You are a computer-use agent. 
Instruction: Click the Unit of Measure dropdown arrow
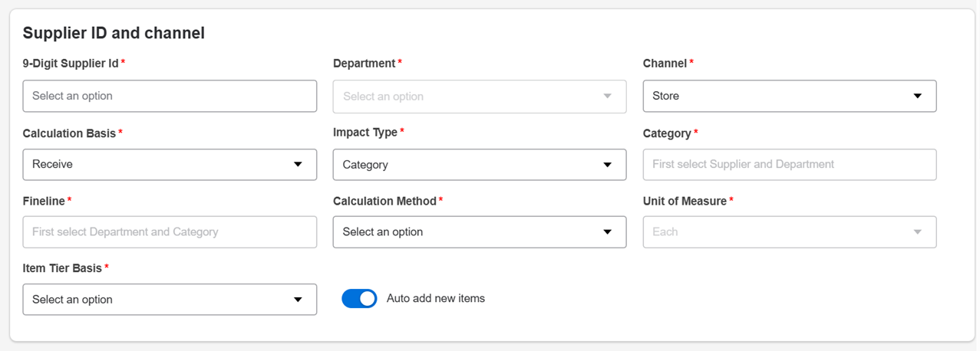coord(917,232)
